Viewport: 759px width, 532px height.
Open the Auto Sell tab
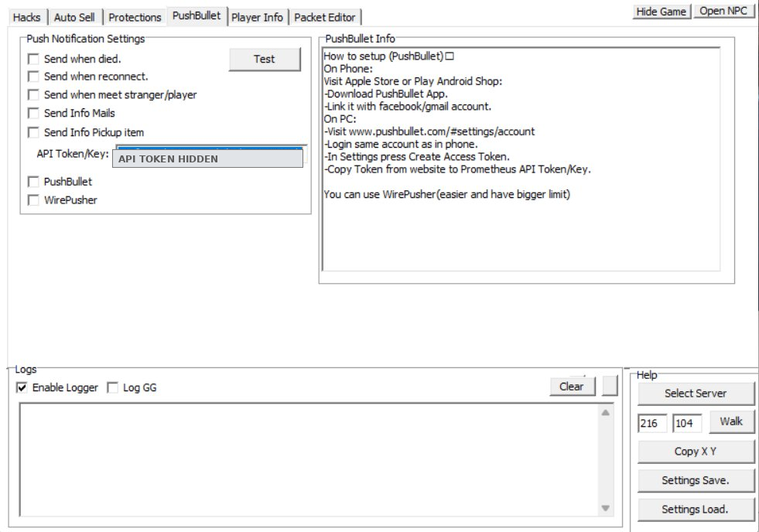[x=74, y=18]
